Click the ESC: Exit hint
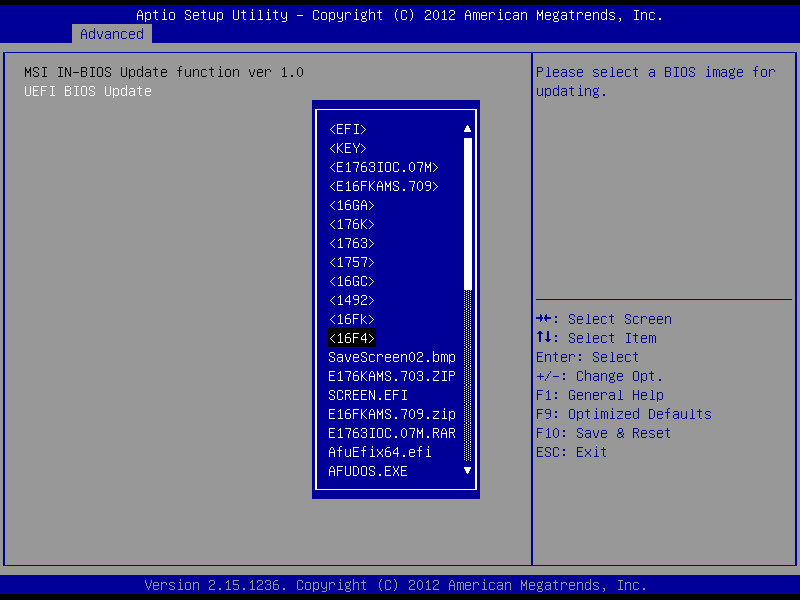The height and width of the screenshot is (600, 800). [571, 452]
